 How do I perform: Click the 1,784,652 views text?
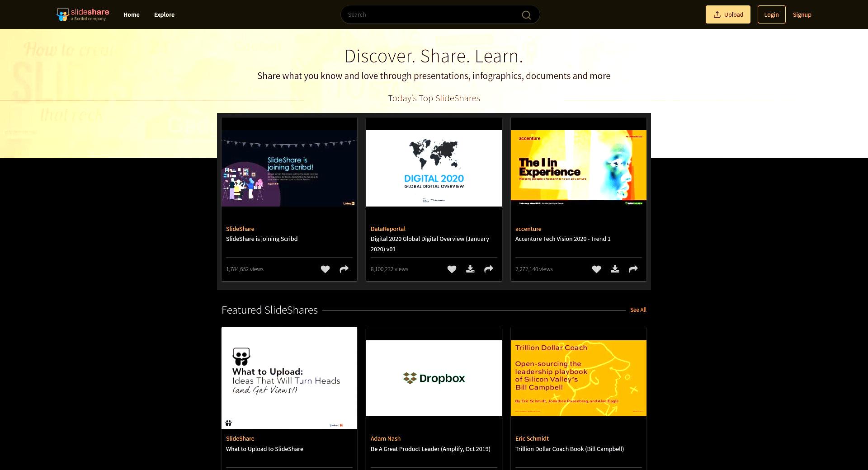(245, 269)
